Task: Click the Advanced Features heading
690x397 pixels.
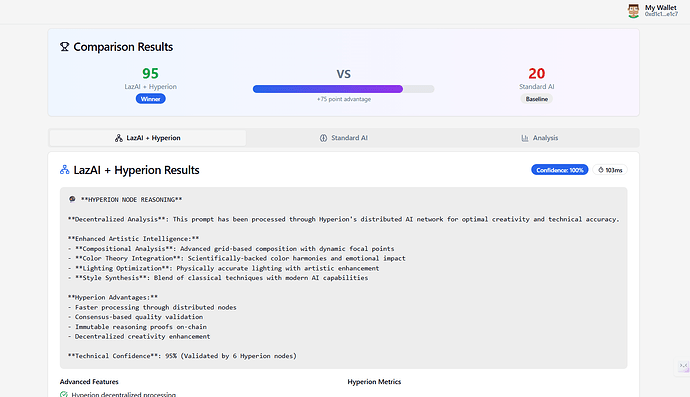Action: [89, 382]
